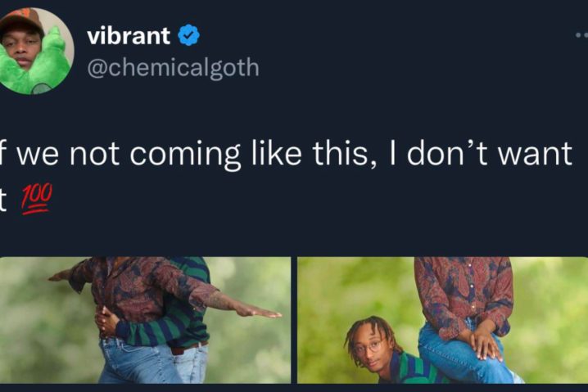This screenshot has height=392, width=588.
Task: Click the brown cap in the avatar
Action: 20,20
